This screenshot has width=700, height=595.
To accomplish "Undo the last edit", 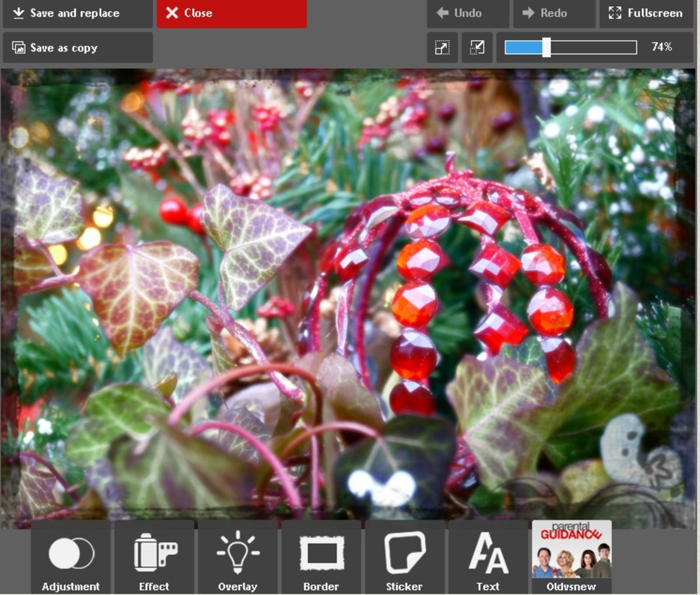I will click(x=466, y=13).
